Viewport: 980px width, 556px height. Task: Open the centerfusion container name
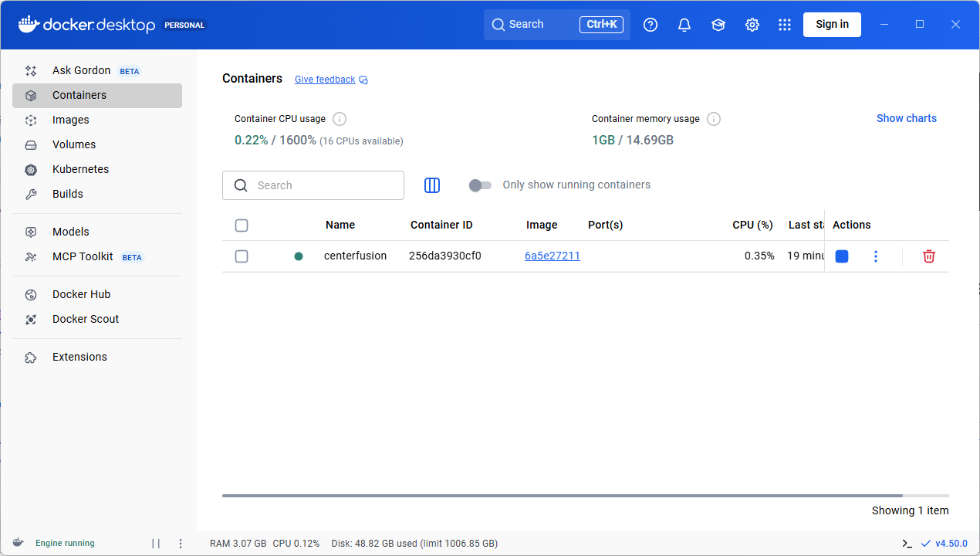355,256
